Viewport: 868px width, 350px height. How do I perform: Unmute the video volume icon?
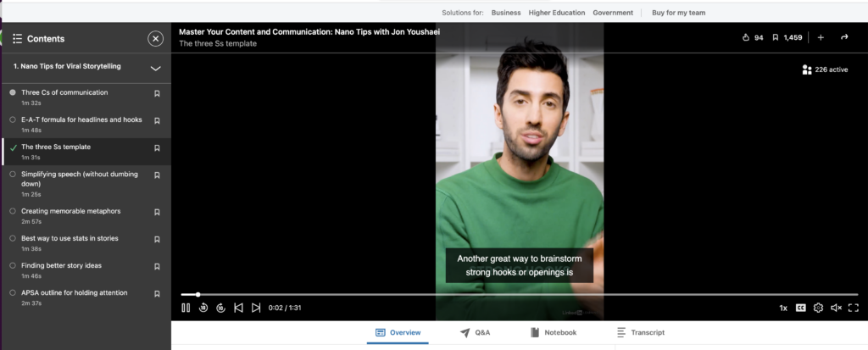836,308
